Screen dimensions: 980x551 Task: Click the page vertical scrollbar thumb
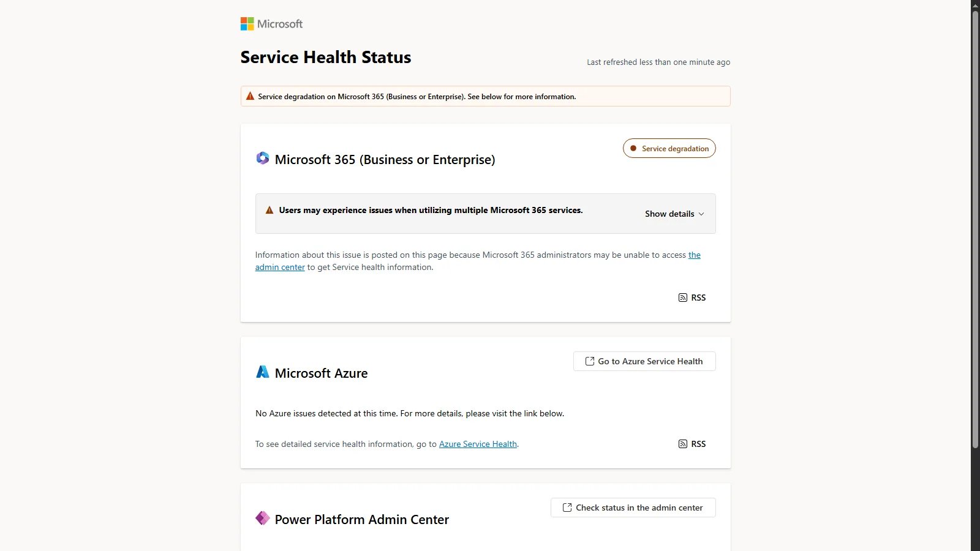975,230
